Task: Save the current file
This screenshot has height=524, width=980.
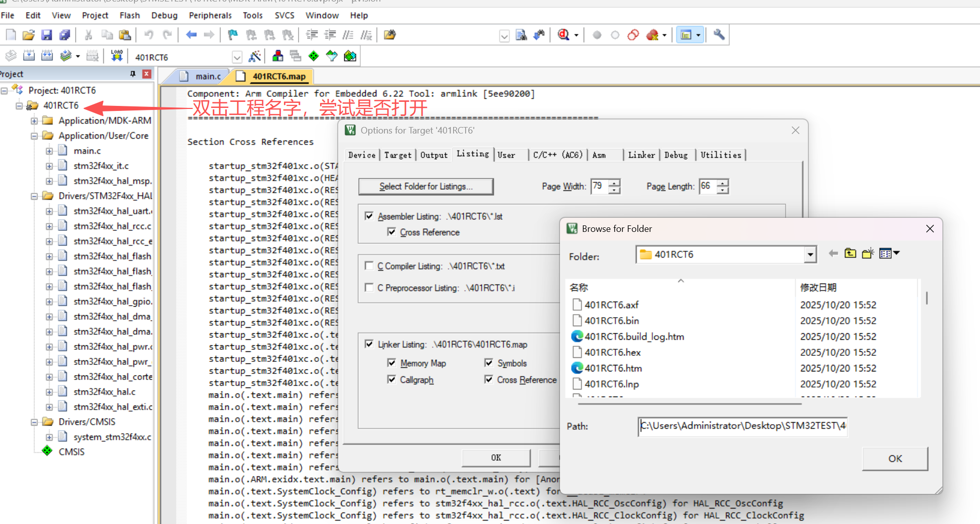Action: (47, 35)
